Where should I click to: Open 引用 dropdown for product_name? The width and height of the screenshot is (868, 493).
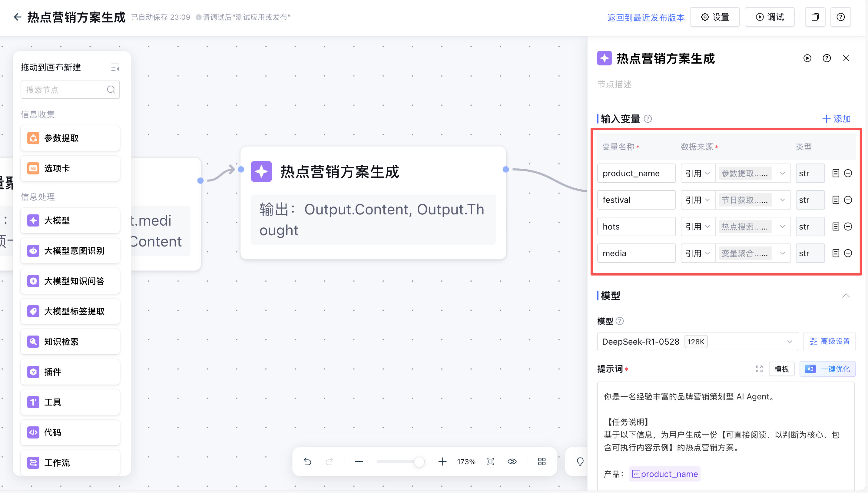pos(697,173)
